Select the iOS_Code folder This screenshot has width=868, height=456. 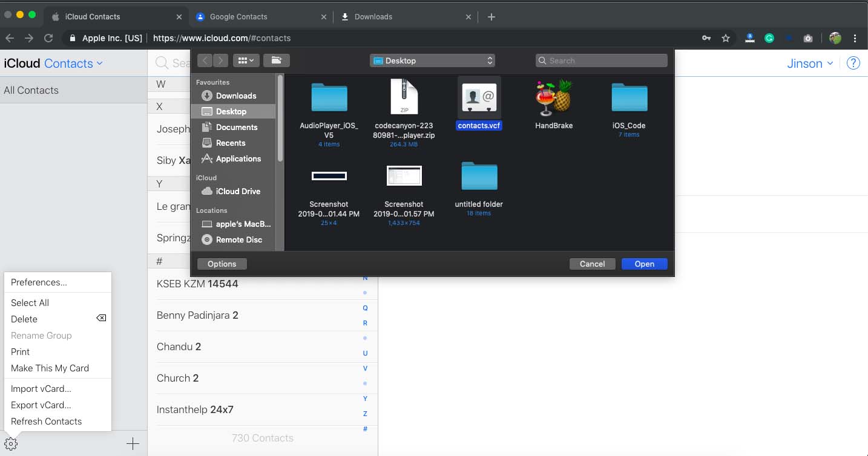click(629, 97)
